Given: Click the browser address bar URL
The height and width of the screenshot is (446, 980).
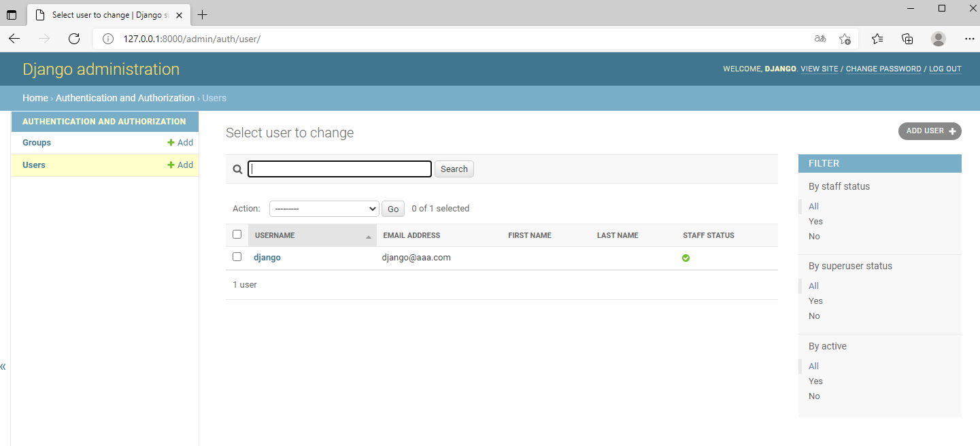Looking at the screenshot, I should [192, 39].
